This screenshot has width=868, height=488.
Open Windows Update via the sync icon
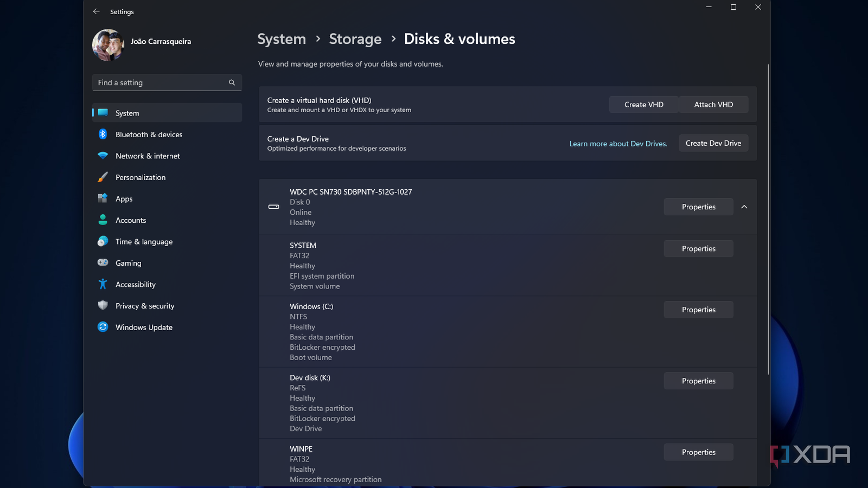pos(103,327)
